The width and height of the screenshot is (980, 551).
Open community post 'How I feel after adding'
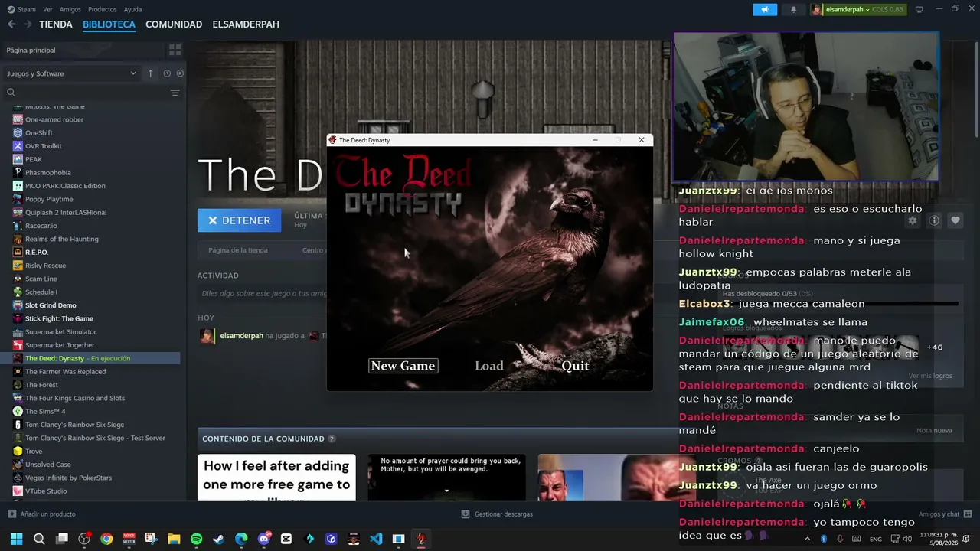tap(276, 478)
